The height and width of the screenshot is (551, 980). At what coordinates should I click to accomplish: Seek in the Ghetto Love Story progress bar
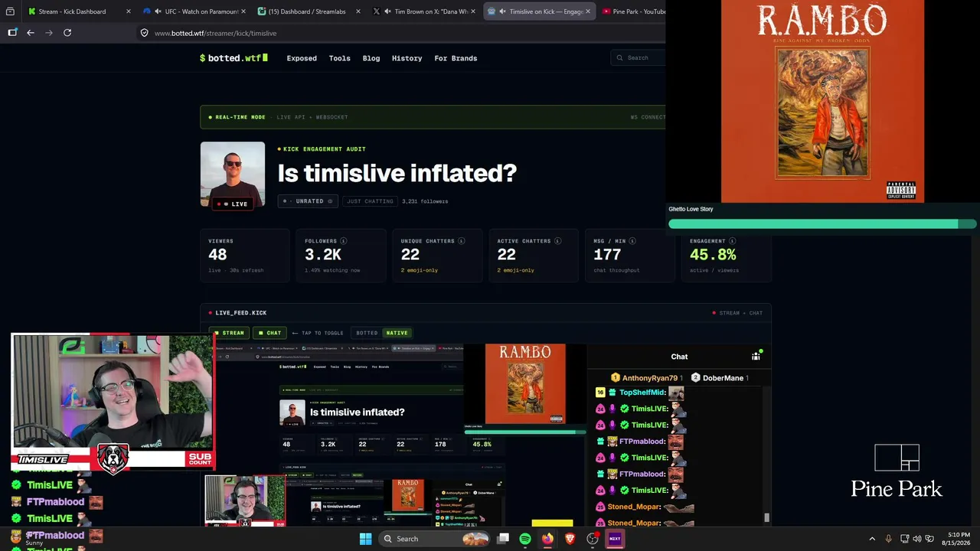click(x=822, y=223)
